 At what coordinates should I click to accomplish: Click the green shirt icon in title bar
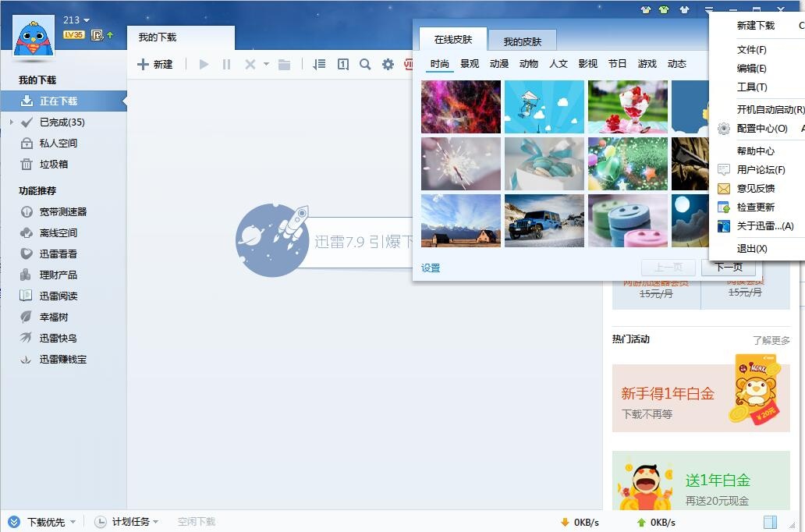click(x=664, y=9)
